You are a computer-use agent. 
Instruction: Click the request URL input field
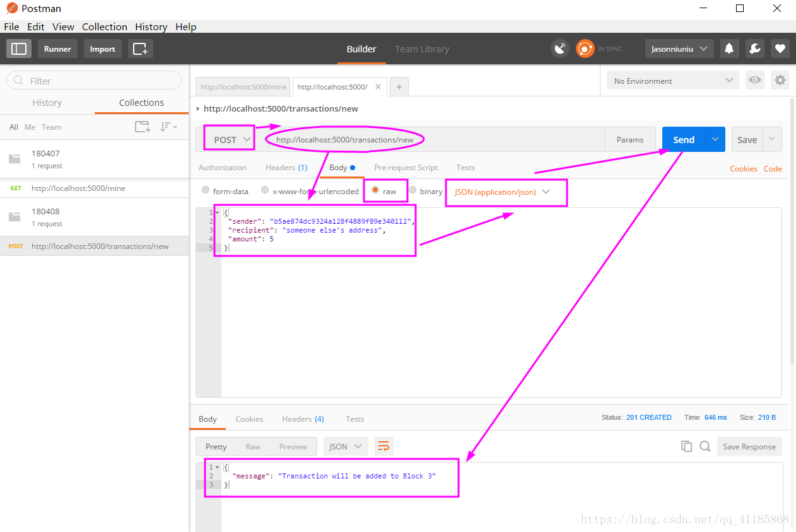[x=436, y=139]
